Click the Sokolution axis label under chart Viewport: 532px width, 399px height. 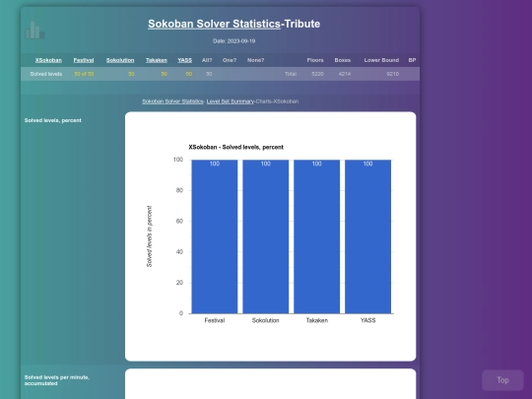[x=266, y=320]
